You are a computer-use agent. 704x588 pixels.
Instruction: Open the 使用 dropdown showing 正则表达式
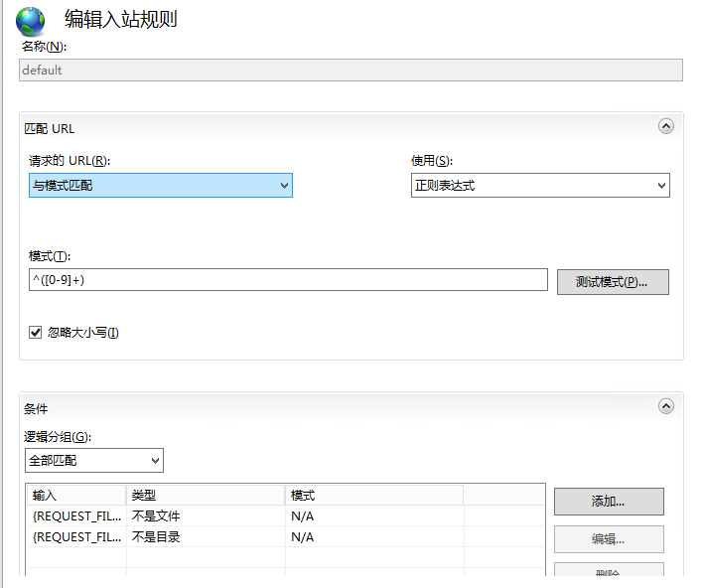coord(540,185)
